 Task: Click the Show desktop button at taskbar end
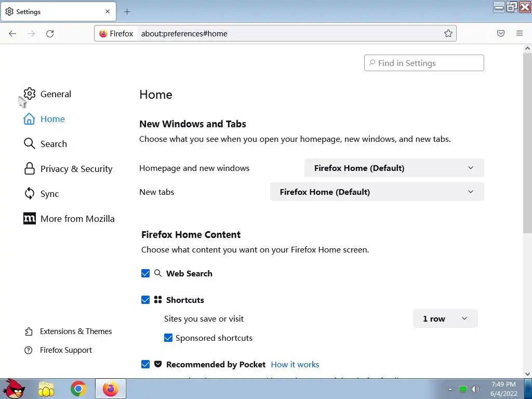pyautogui.click(x=528, y=389)
